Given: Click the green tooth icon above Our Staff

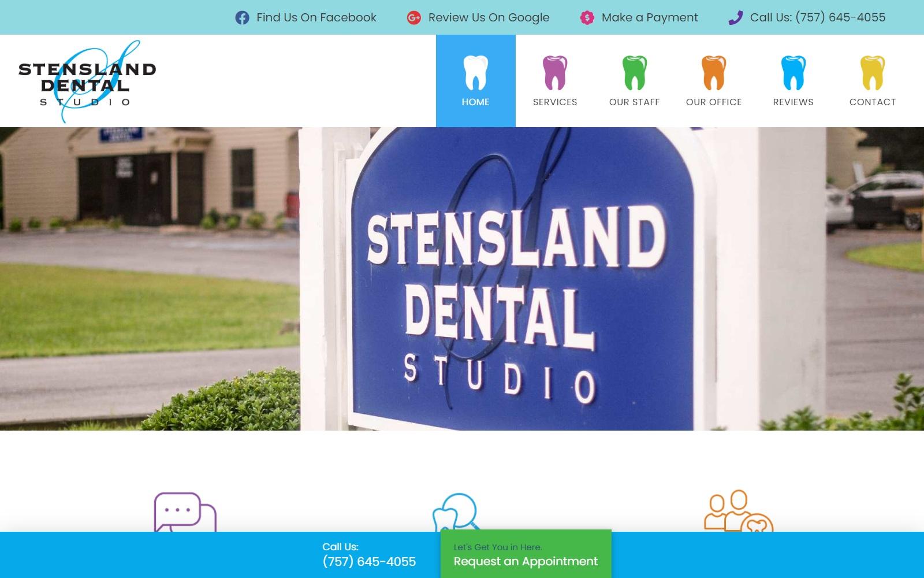Looking at the screenshot, I should click(x=635, y=73).
